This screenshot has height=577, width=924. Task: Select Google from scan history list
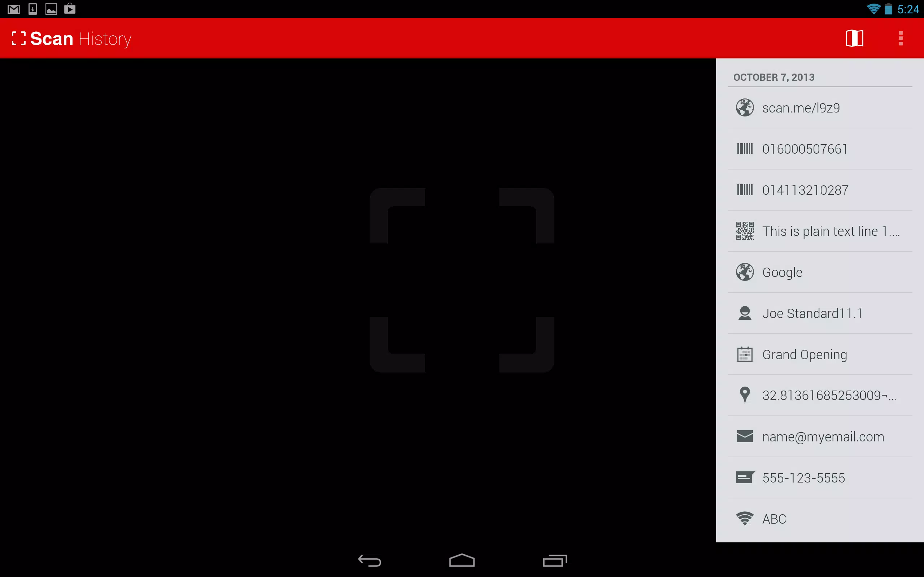point(820,272)
